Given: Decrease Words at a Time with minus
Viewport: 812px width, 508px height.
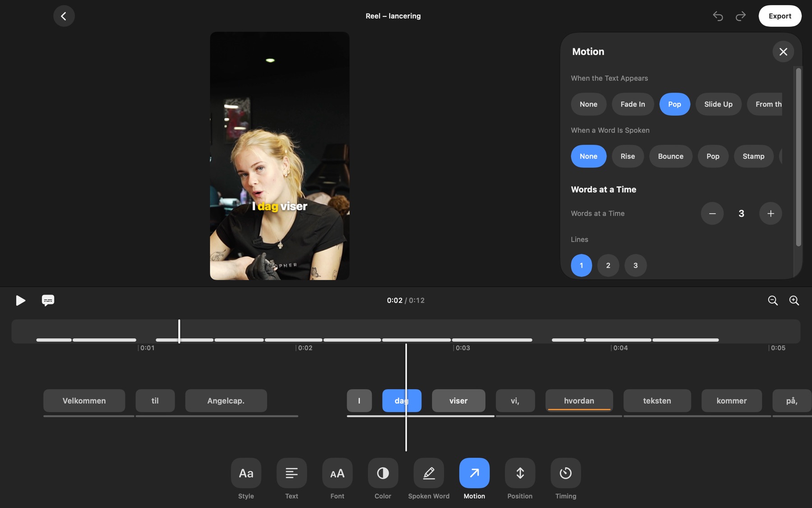Looking at the screenshot, I should 712,213.
